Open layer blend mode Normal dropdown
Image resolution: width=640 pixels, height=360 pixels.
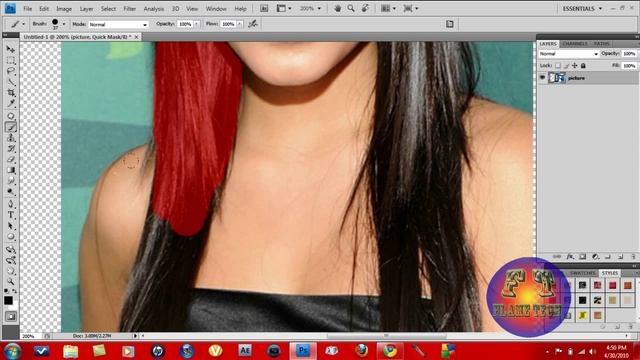569,54
